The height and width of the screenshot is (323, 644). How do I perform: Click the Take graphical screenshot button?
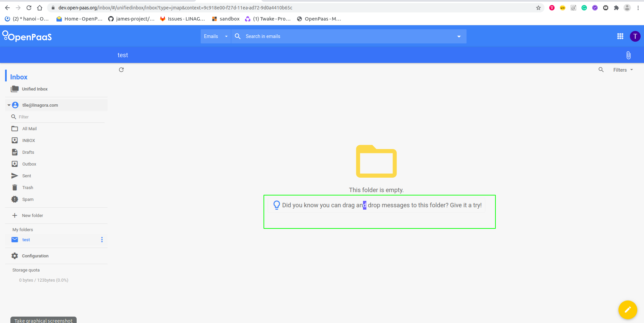(x=43, y=320)
